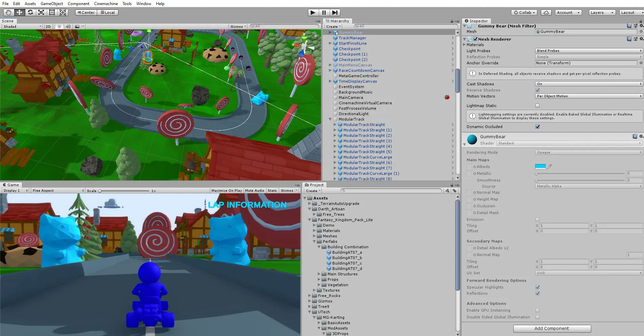
Task: Pick Albedo color with the eyedropper
Action: click(549, 166)
